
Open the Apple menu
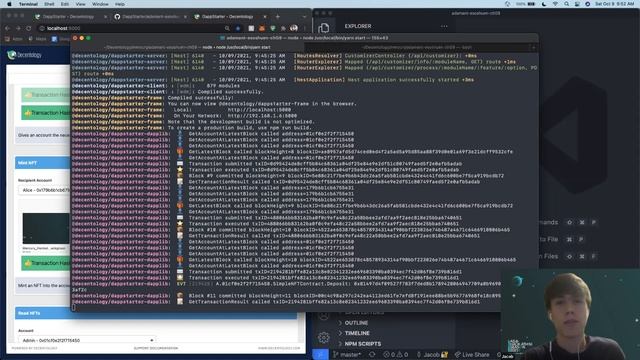coord(9,4)
